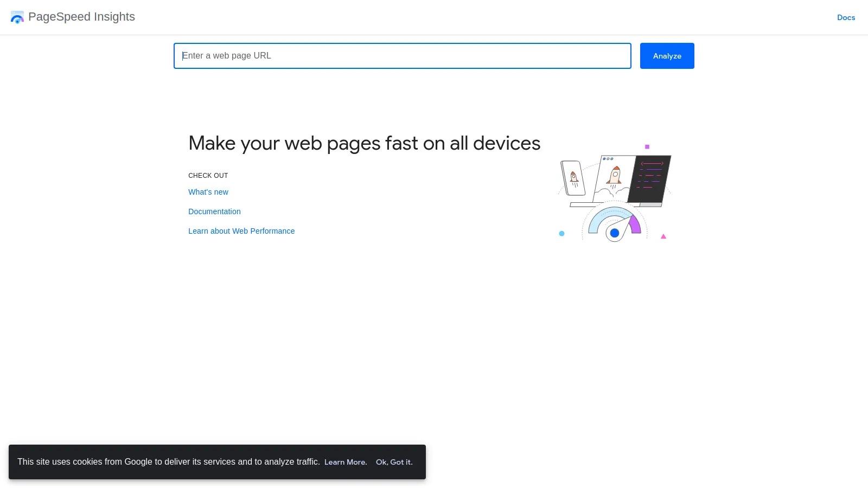Click the Make your web pages fast heading

pyautogui.click(x=364, y=143)
